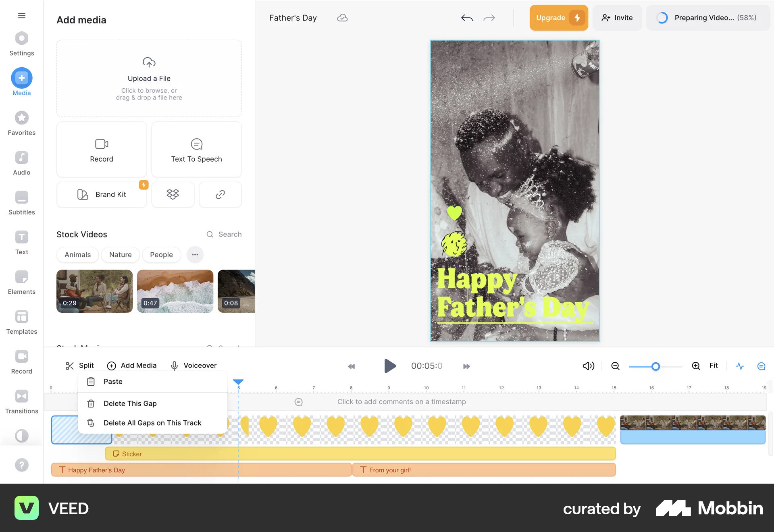Viewport: 774px width, 532px height.
Task: Import media from Dropbox
Action: click(173, 194)
